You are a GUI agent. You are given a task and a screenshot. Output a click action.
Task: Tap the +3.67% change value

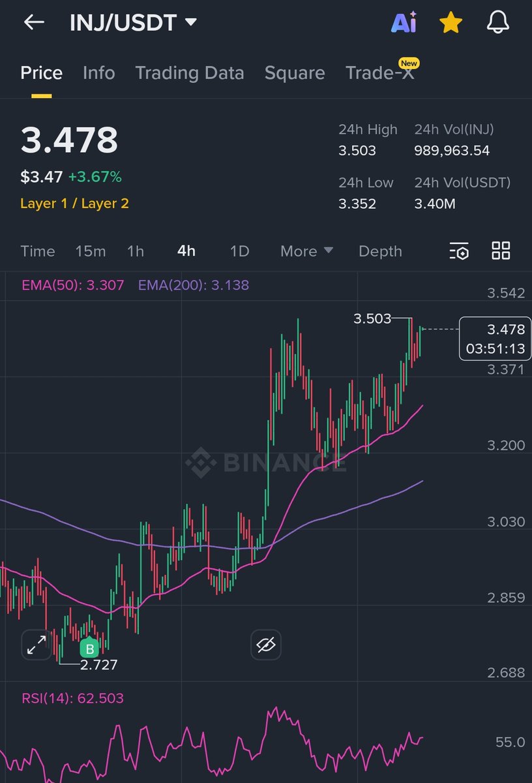point(95,177)
